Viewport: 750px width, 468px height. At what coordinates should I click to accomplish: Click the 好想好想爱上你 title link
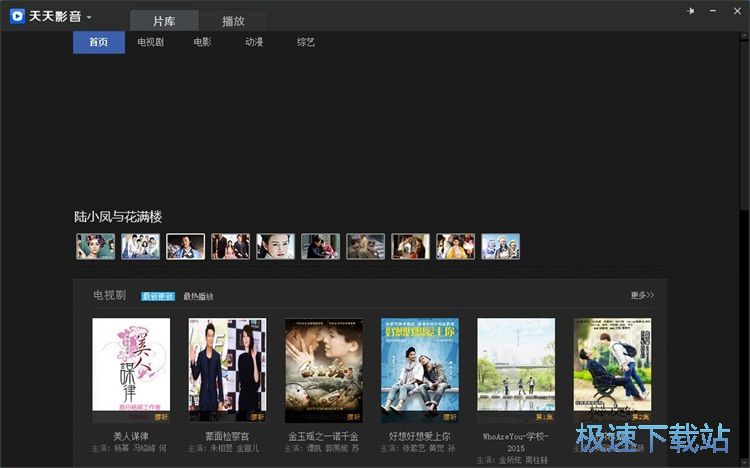420,436
